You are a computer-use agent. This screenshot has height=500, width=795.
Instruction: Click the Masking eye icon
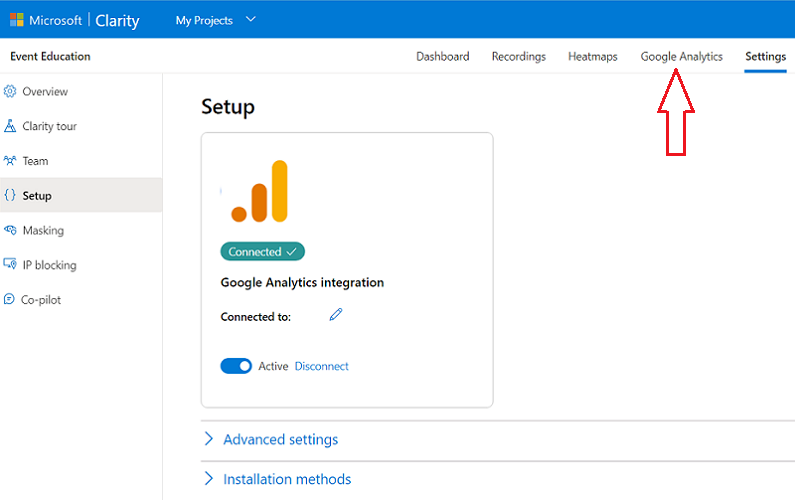tap(10, 230)
